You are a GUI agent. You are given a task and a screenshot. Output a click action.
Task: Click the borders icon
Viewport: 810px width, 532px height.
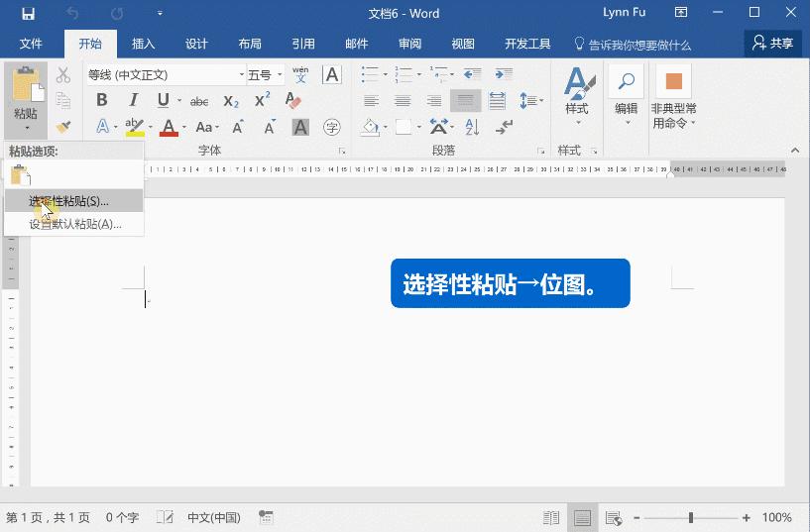coord(404,127)
